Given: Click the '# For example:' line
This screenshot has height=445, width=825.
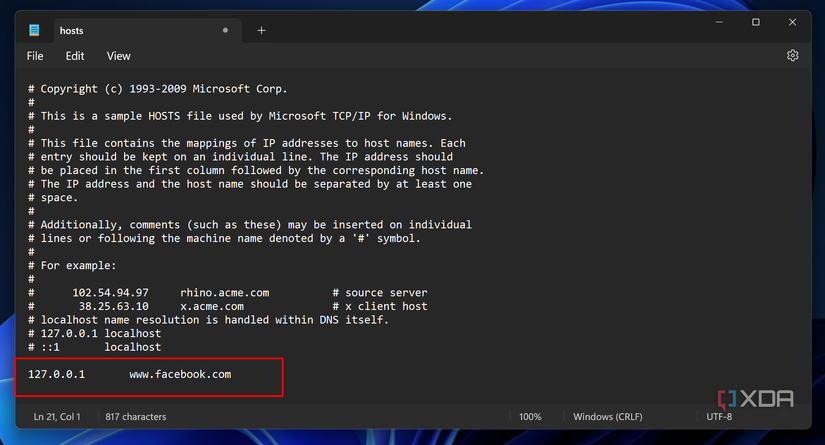Looking at the screenshot, I should click(x=72, y=266).
